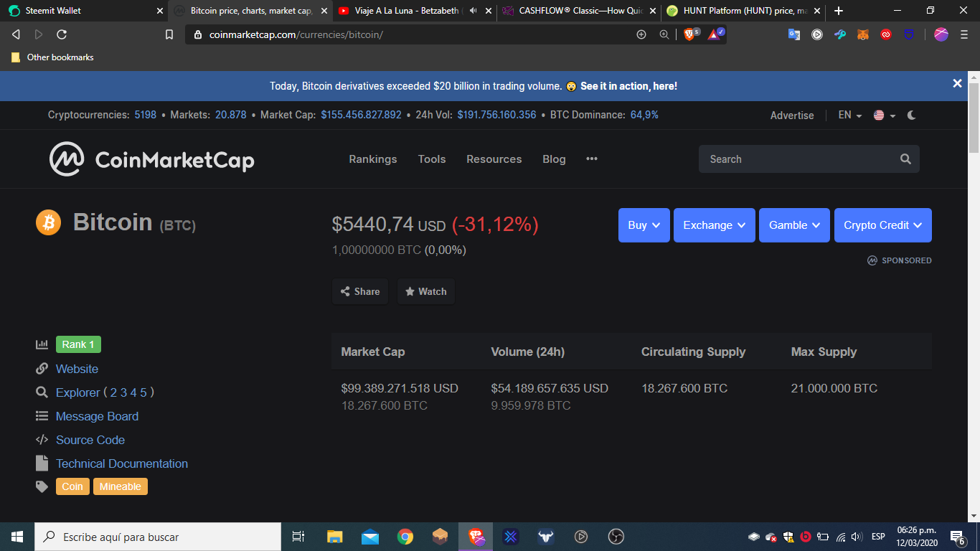Open the Website link

click(x=77, y=369)
